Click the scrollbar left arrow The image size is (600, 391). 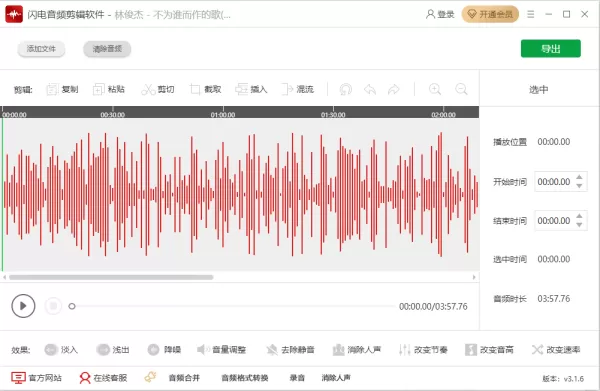click(x=4, y=277)
